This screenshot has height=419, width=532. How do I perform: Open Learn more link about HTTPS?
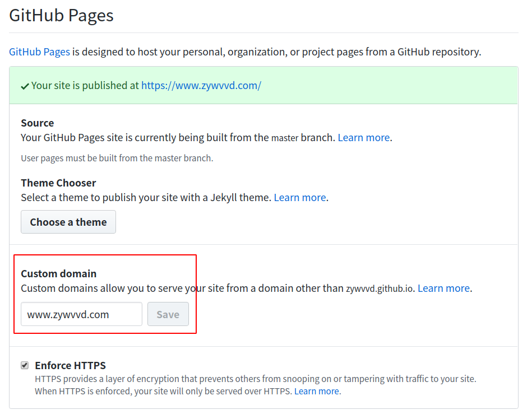click(317, 391)
